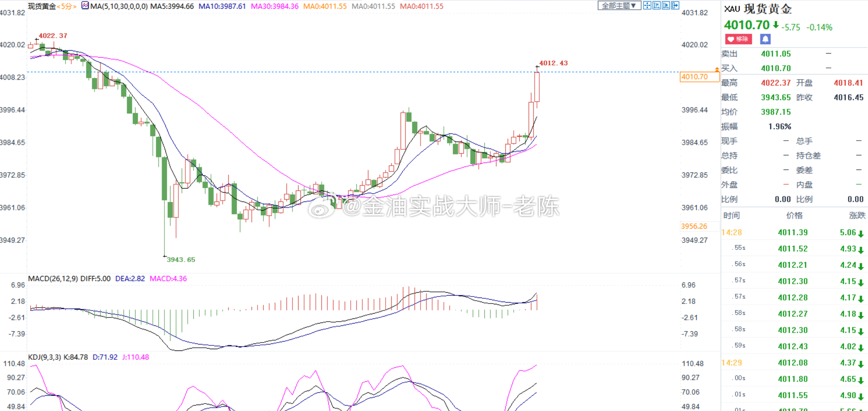Click the orange MA0:4011.55 value
Screen dimensions: 868x411
[325, 7]
